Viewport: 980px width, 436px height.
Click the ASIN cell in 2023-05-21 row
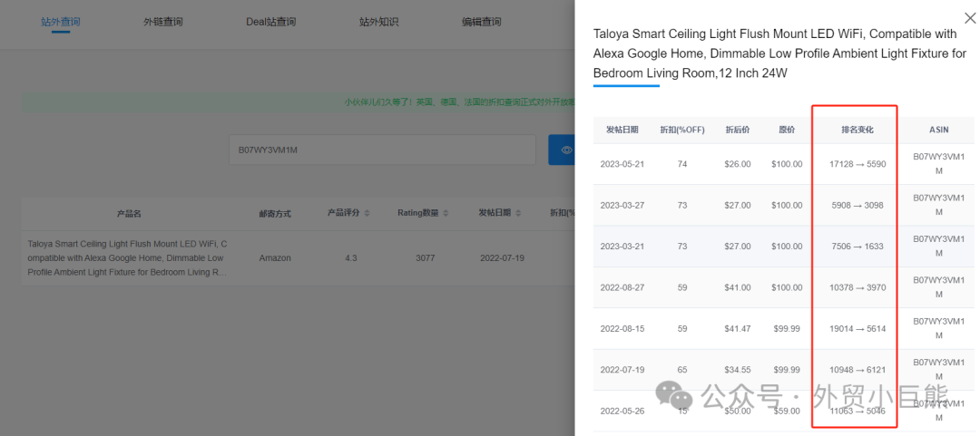click(x=939, y=164)
